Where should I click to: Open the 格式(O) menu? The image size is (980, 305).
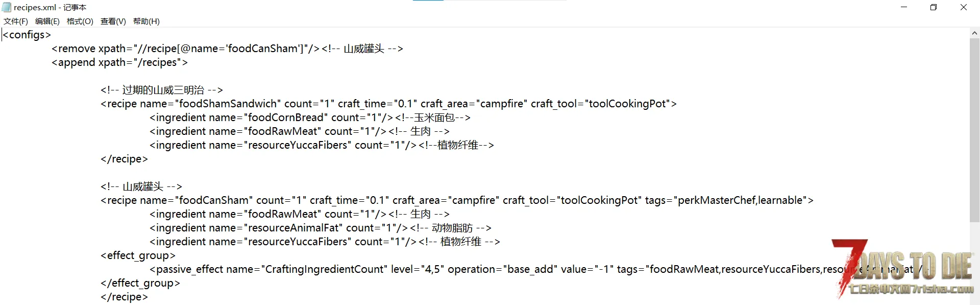coord(80,21)
